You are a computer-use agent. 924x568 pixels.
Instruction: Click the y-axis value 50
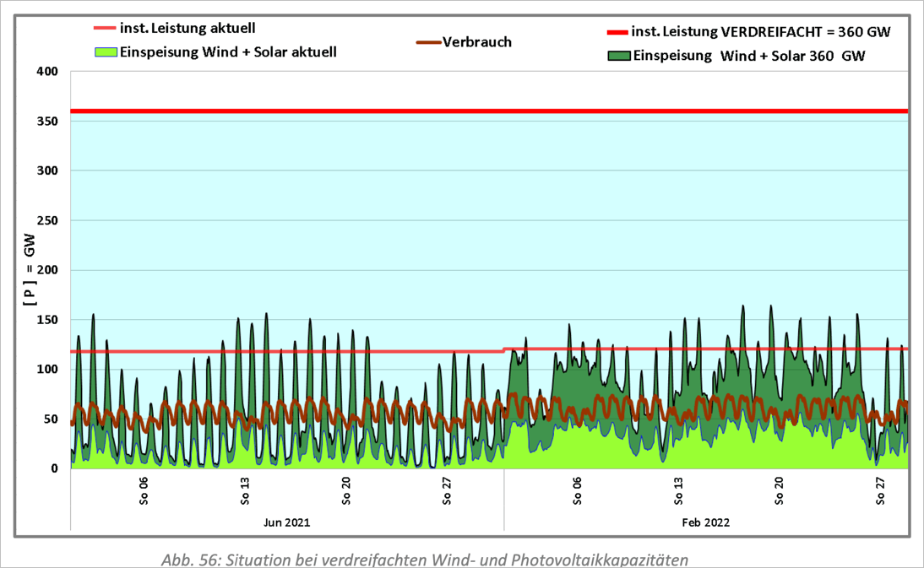[x=51, y=419]
